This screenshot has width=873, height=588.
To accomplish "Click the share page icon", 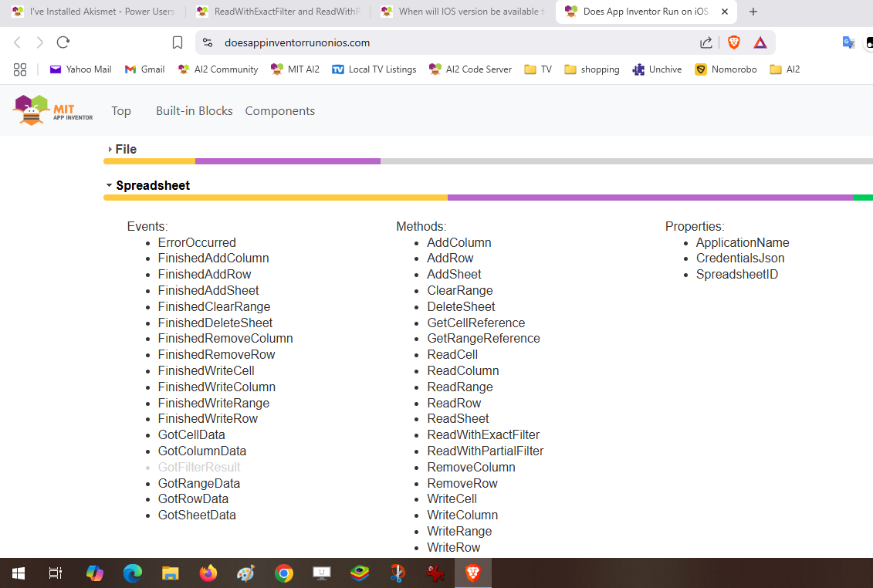I will pos(706,42).
